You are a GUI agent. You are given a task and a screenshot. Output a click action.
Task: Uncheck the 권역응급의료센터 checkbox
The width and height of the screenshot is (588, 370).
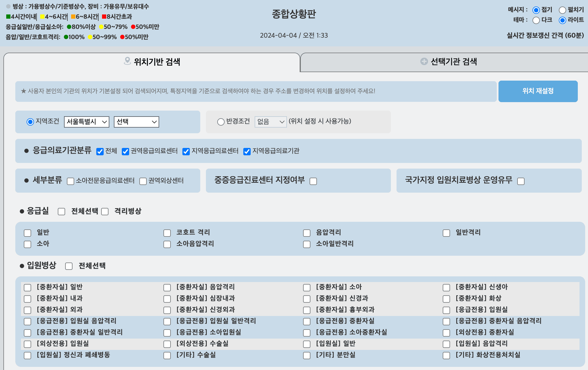(x=125, y=152)
